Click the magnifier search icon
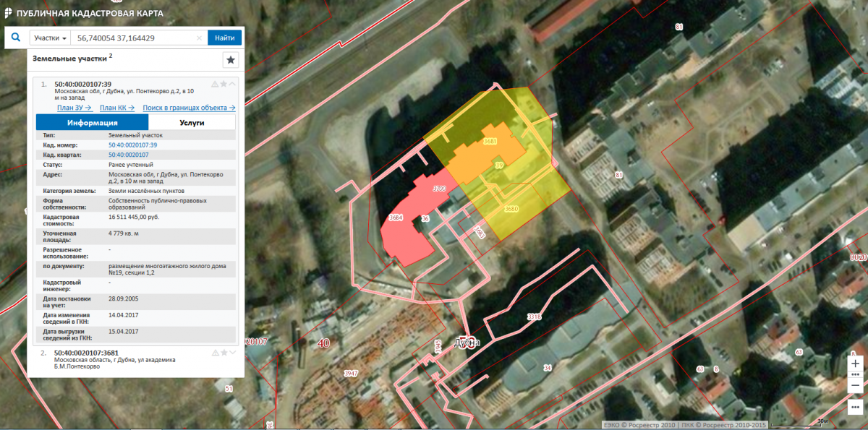Image resolution: width=868 pixels, height=430 pixels. point(15,37)
